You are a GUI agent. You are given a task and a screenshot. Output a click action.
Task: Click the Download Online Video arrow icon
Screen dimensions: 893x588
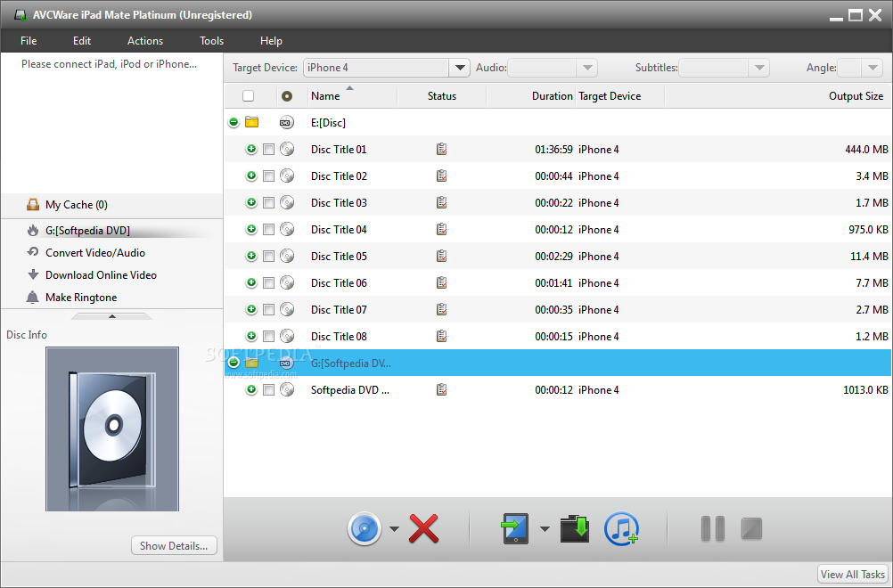(x=33, y=275)
